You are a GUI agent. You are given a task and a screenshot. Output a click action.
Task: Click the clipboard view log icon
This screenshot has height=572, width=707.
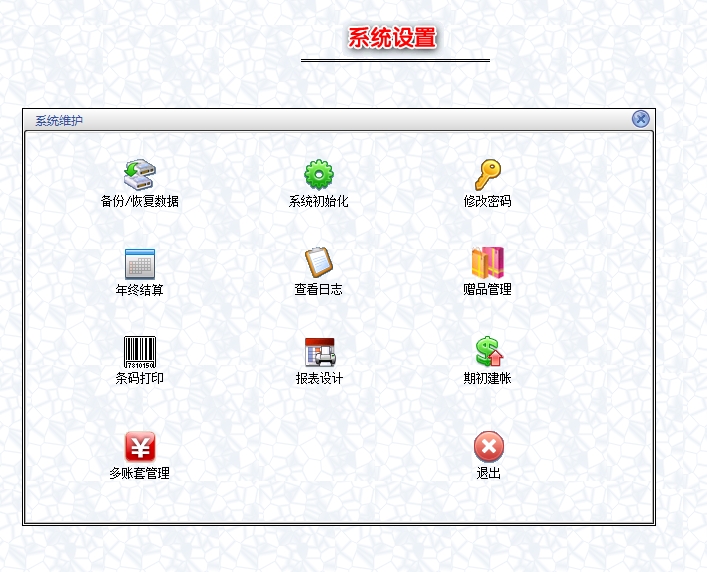pyautogui.click(x=319, y=263)
